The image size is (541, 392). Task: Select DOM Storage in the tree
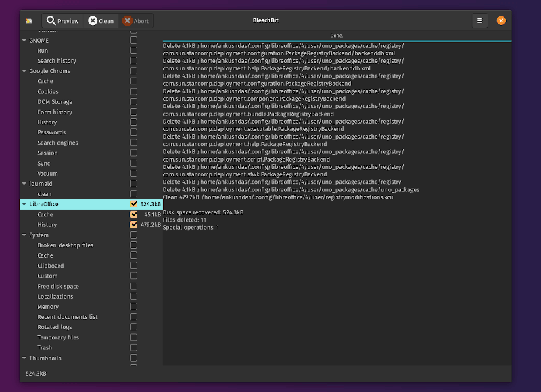[55, 102]
